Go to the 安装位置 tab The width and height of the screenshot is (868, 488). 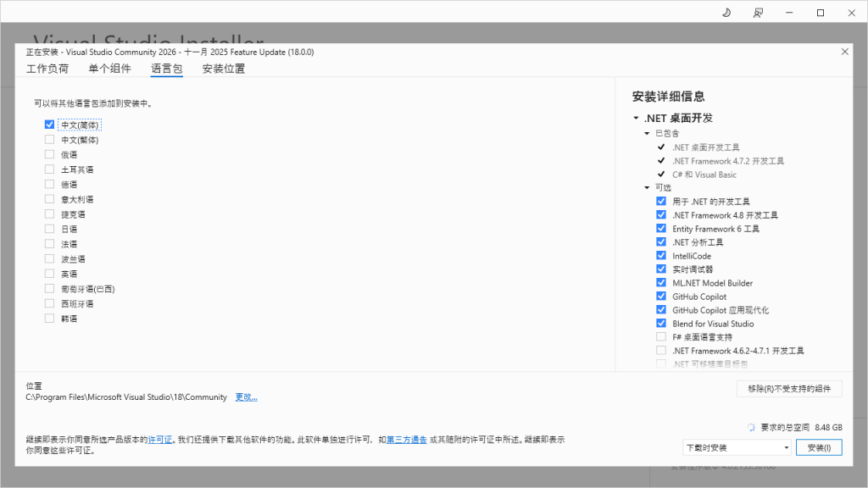(x=224, y=69)
